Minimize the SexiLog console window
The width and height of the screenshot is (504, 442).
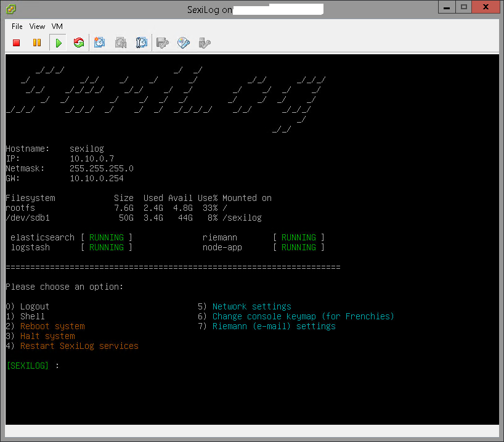tap(447, 7)
